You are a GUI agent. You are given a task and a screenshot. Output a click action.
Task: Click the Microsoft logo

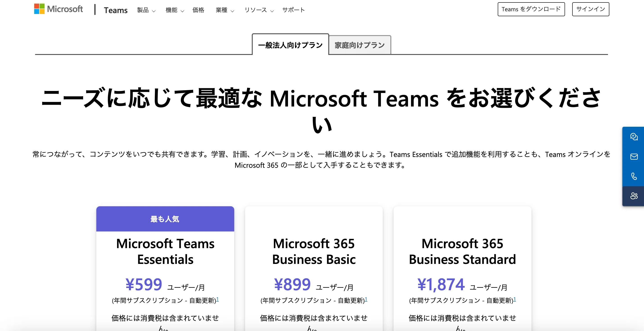59,9
